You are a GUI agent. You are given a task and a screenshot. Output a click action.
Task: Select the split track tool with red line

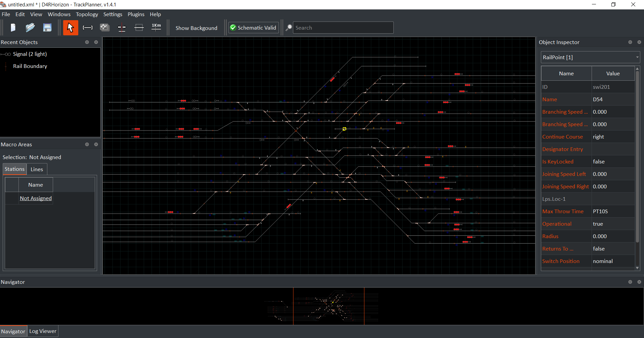click(x=122, y=28)
